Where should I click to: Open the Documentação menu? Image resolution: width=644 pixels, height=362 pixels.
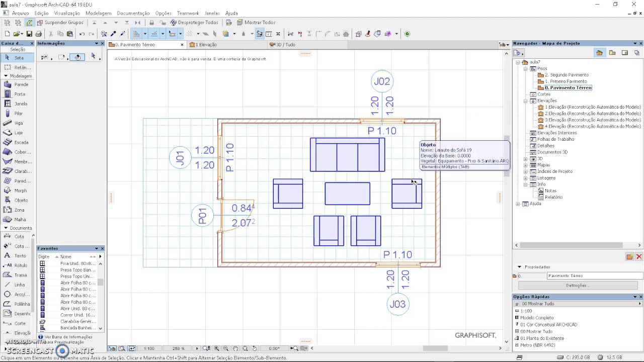click(133, 13)
